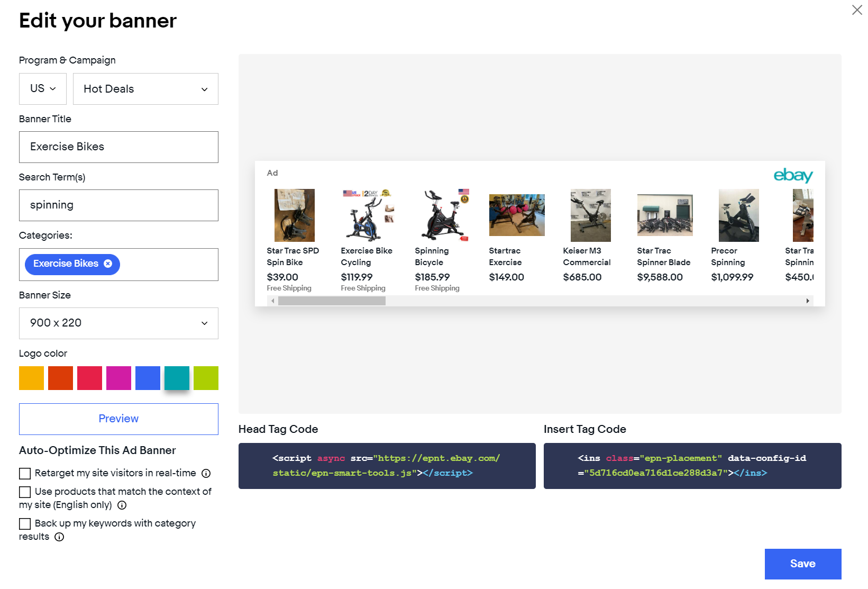Image resolution: width=868 pixels, height=589 pixels.
Task: Click the Ad label in banner
Action: [x=272, y=173]
